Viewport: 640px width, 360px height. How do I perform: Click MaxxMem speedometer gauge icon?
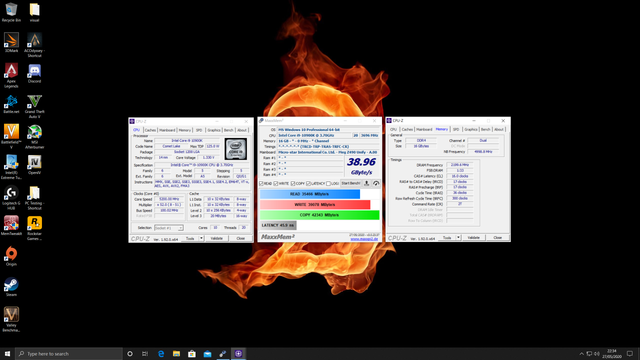point(376,183)
